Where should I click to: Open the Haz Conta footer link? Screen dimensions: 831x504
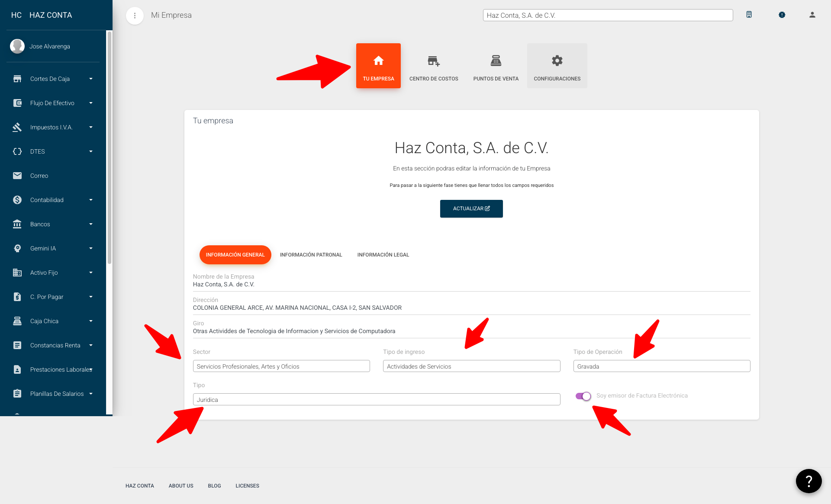coord(140,486)
